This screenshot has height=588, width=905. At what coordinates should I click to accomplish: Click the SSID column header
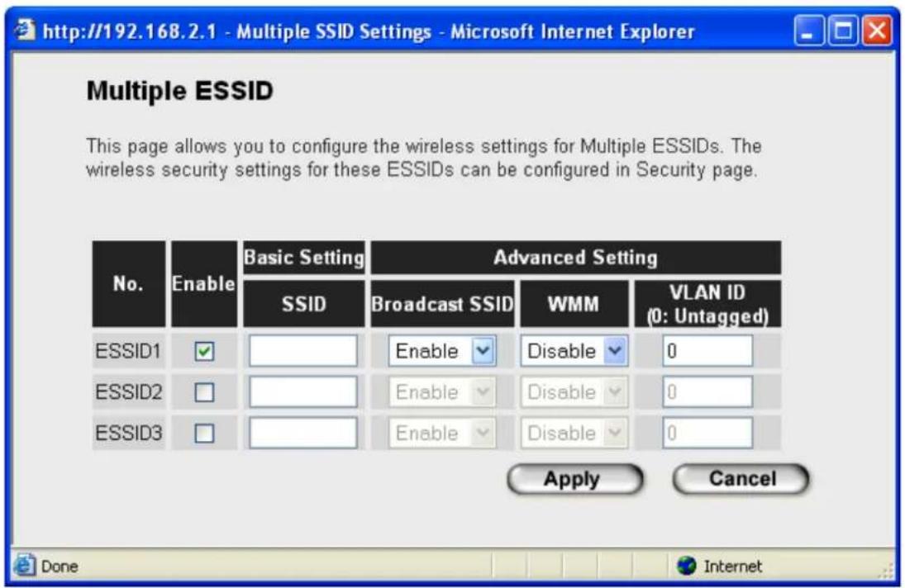(303, 304)
